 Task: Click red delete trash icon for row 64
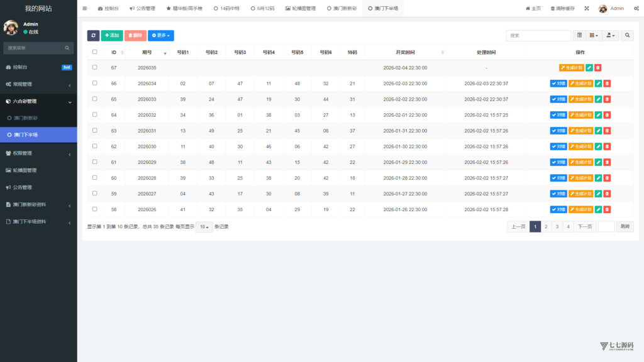click(607, 115)
